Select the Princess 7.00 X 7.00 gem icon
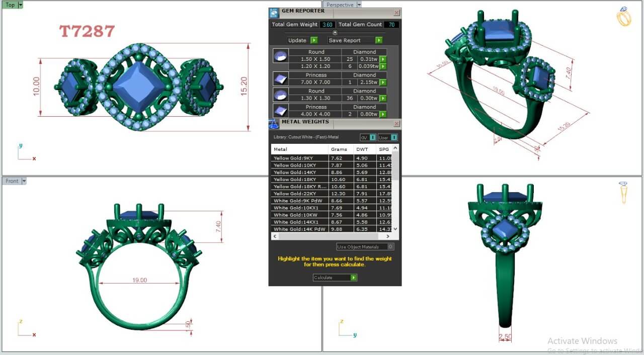The height and width of the screenshot is (355, 644). pyautogui.click(x=280, y=78)
